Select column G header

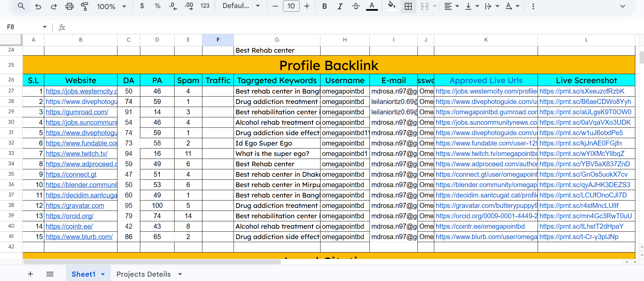[x=277, y=40]
